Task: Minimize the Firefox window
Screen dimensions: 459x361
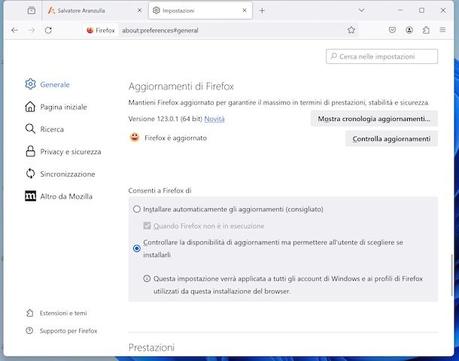Action: (x=400, y=11)
